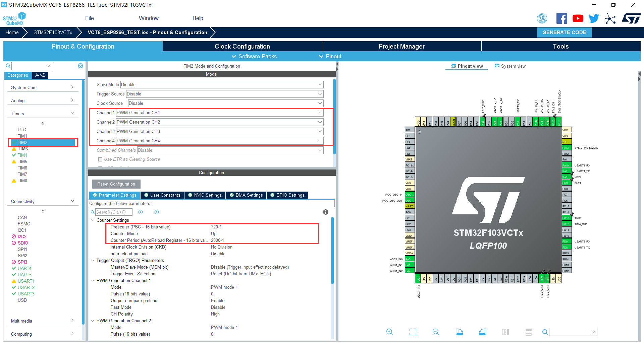Viewport: 644px width, 345px height.
Task: Open the Channel1 mode dropdown
Action: tap(220, 113)
